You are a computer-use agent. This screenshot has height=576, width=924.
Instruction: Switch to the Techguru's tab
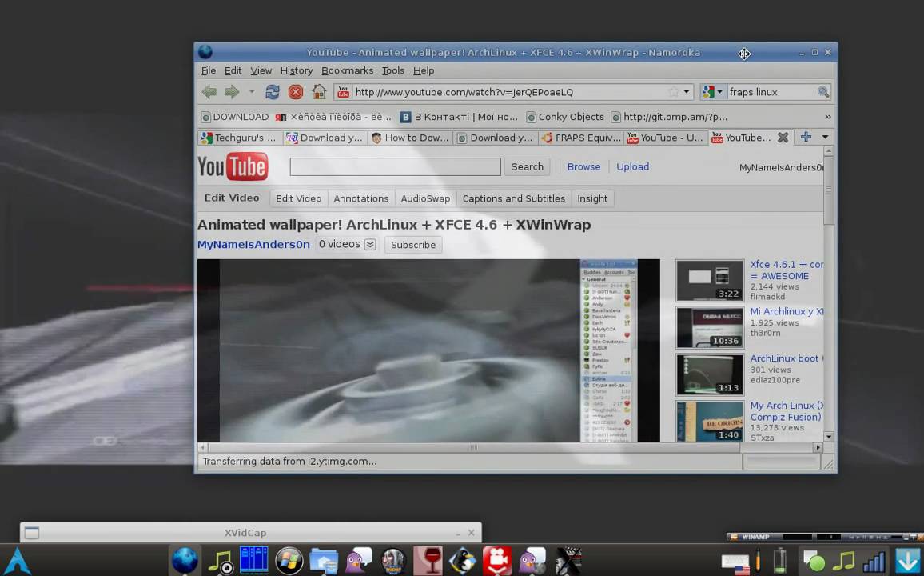tap(239, 138)
